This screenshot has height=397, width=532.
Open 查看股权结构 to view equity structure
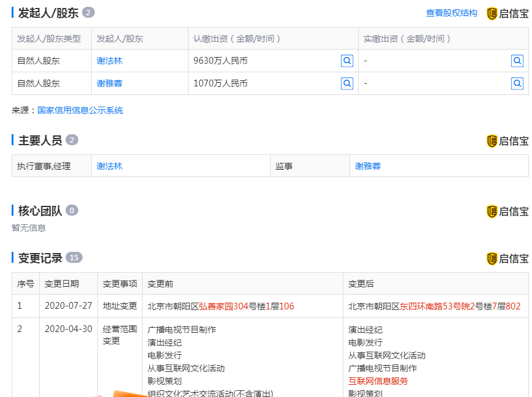(451, 12)
